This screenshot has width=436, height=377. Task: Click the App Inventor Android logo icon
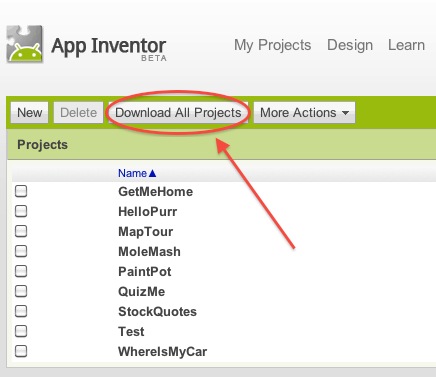pos(25,44)
